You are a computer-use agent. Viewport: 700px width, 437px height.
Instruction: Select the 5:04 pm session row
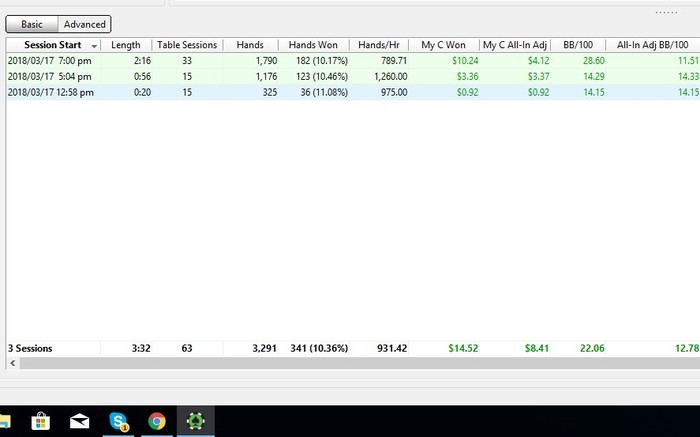(353, 76)
